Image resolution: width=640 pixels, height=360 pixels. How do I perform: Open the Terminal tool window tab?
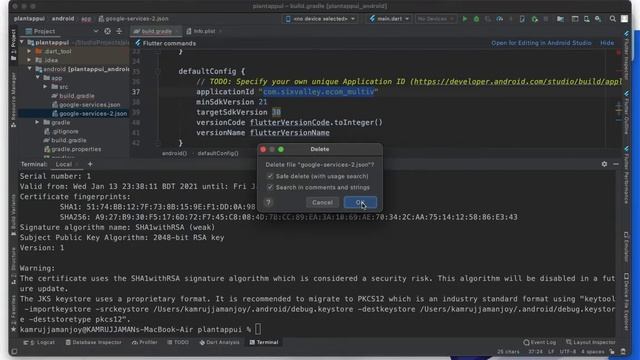pyautogui.click(x=264, y=342)
